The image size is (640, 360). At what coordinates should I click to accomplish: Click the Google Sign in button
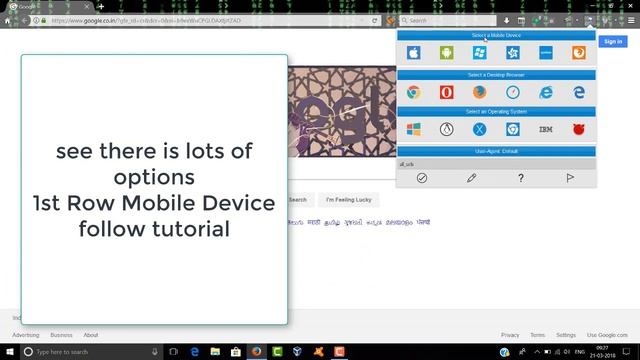pyautogui.click(x=613, y=42)
